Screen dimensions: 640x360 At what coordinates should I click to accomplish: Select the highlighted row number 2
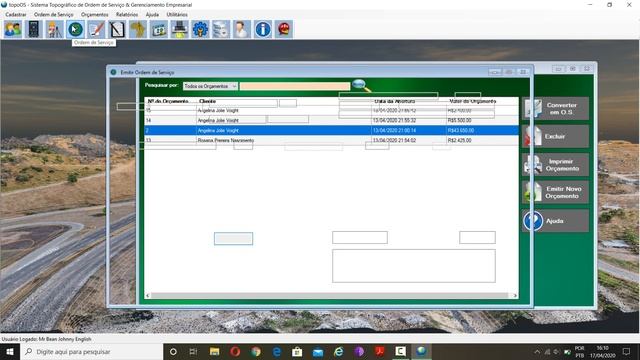pyautogui.click(x=331, y=131)
